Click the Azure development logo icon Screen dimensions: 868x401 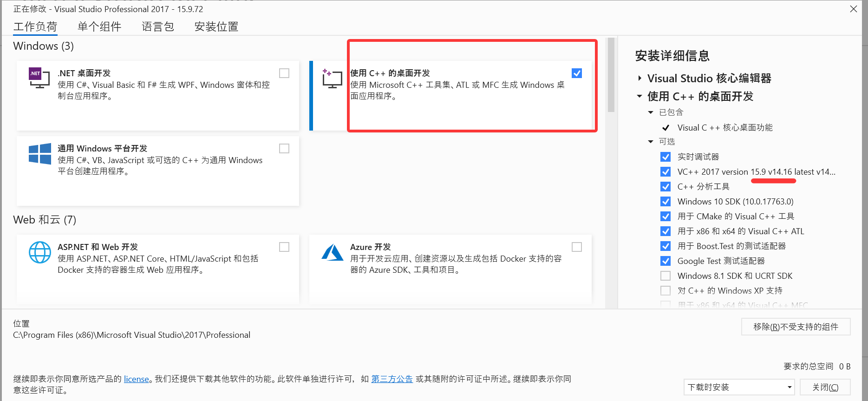(333, 252)
